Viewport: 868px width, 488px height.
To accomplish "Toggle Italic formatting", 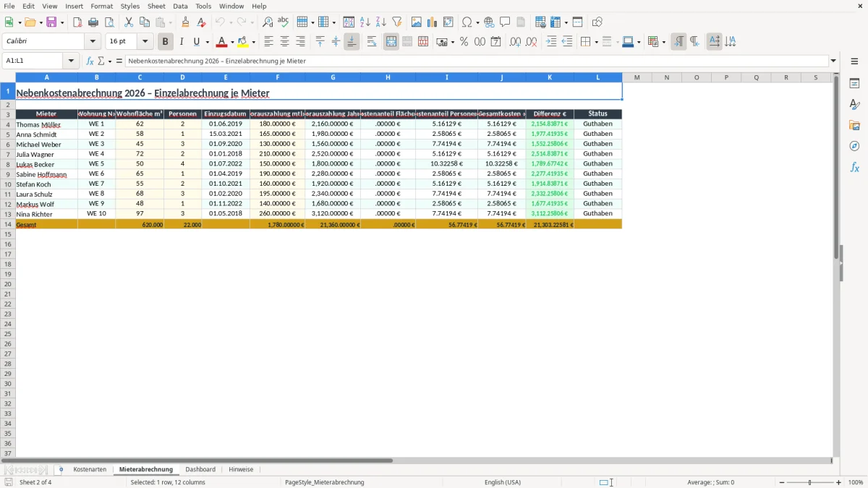I will coord(182,42).
